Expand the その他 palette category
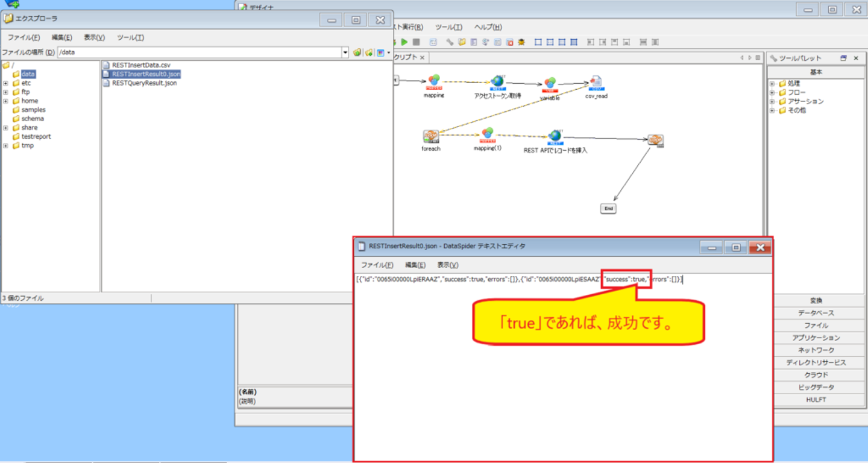The image size is (868, 463). point(772,111)
